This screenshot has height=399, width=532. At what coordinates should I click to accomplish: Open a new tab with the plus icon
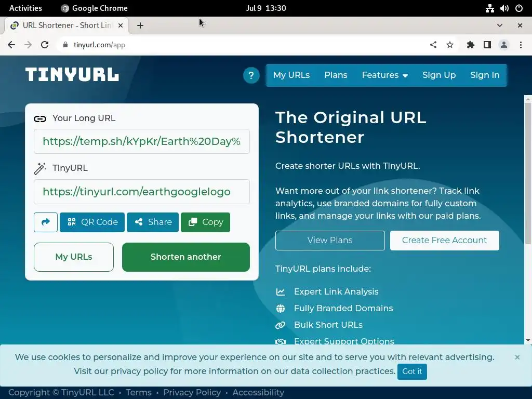tap(140, 25)
